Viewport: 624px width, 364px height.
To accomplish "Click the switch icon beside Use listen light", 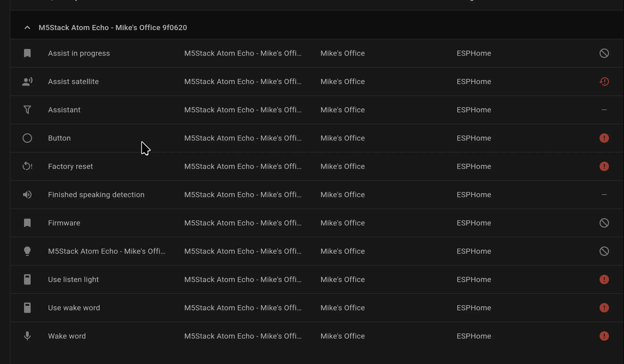I will click(x=27, y=279).
